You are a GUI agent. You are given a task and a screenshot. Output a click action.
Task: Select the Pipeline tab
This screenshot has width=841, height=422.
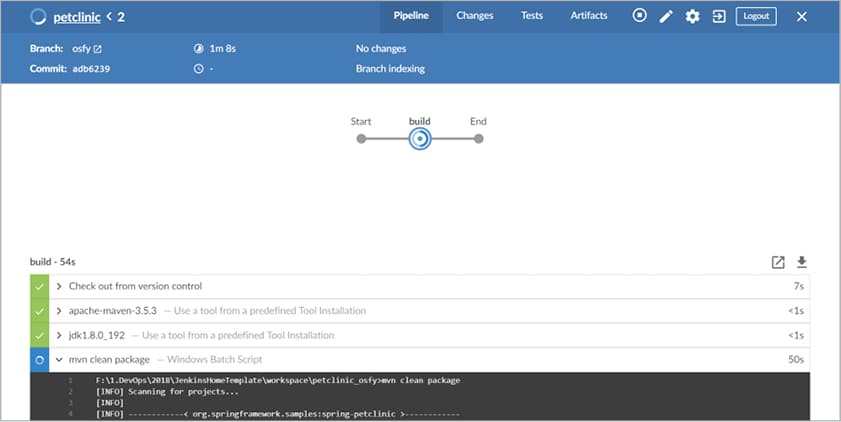[x=410, y=16]
